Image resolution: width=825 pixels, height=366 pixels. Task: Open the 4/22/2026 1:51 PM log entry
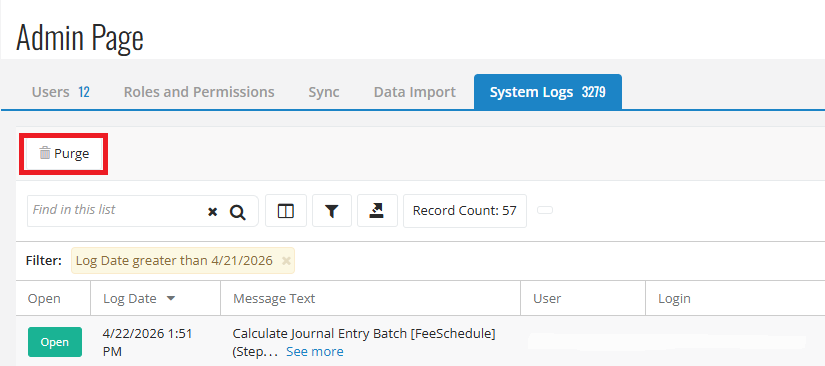(55, 342)
